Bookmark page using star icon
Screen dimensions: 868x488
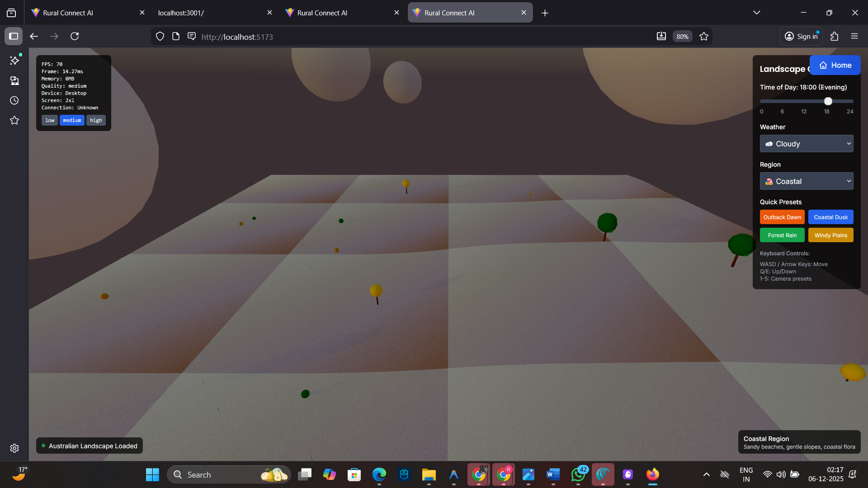704,37
